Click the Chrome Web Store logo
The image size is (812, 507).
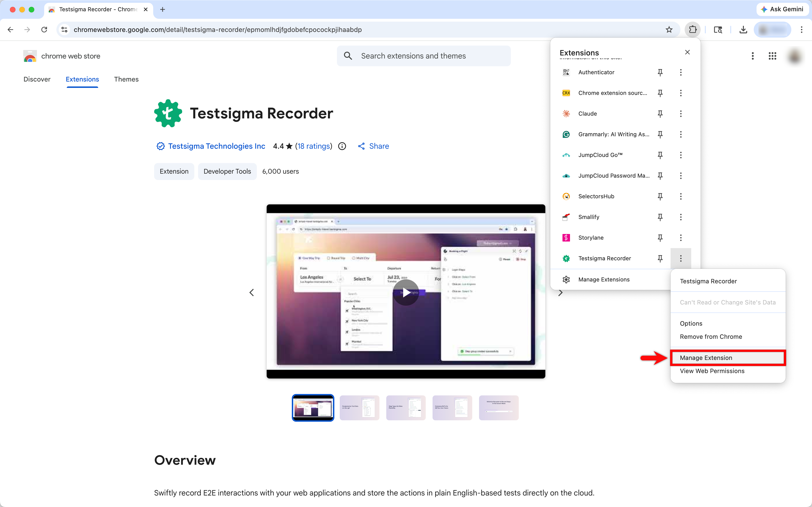30,56
